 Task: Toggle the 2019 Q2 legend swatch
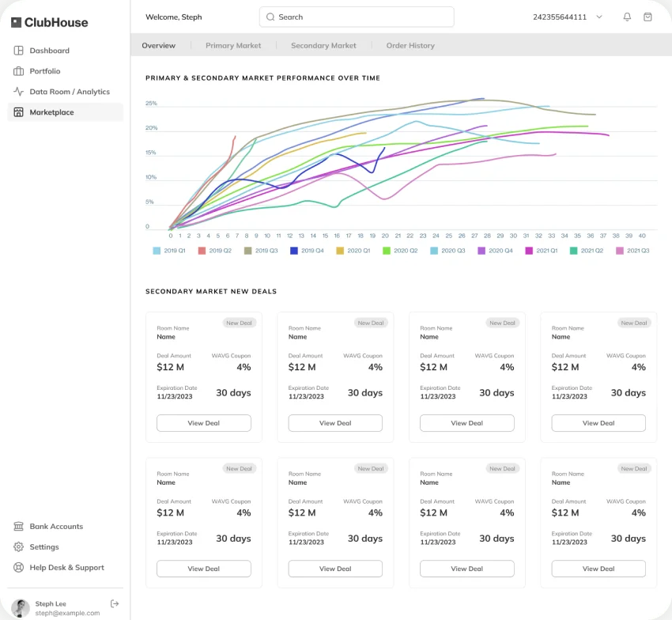(202, 251)
